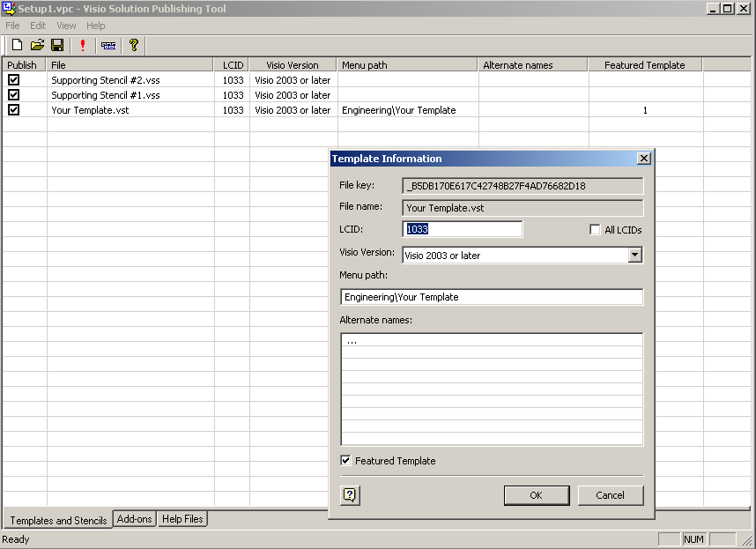Confirm with the OK button

tap(536, 495)
